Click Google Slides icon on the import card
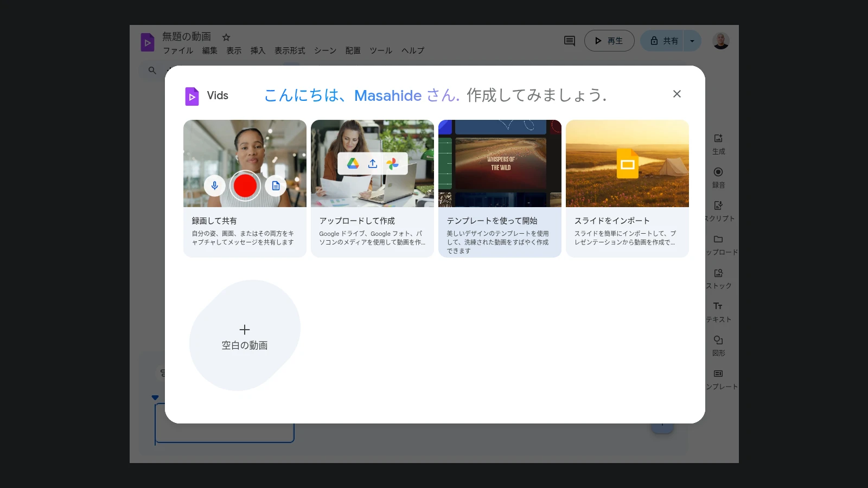Image resolution: width=868 pixels, height=488 pixels. pos(628,163)
